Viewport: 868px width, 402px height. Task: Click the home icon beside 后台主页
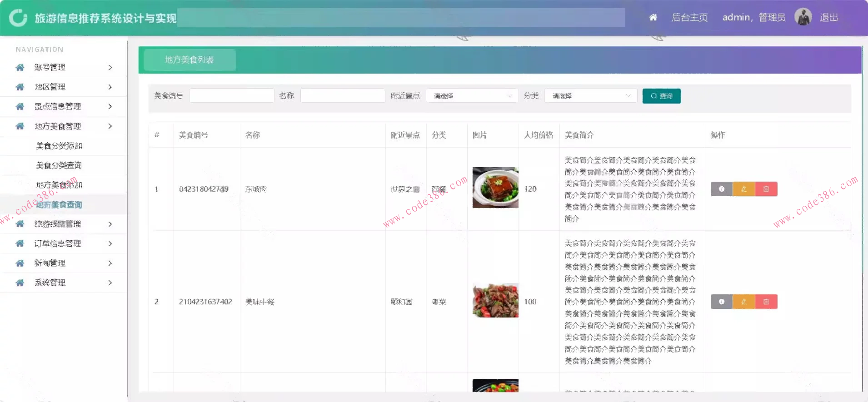click(x=653, y=18)
